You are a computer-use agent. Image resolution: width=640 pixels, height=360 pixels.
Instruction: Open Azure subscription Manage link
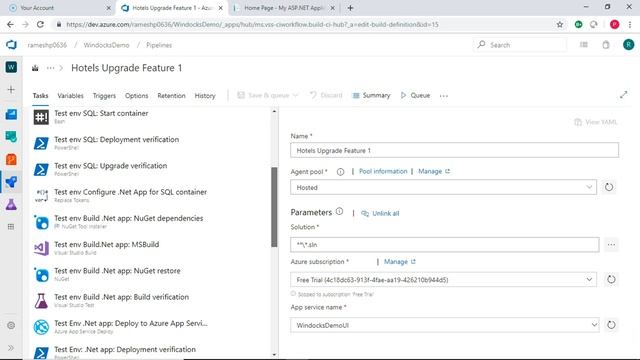(x=400, y=262)
